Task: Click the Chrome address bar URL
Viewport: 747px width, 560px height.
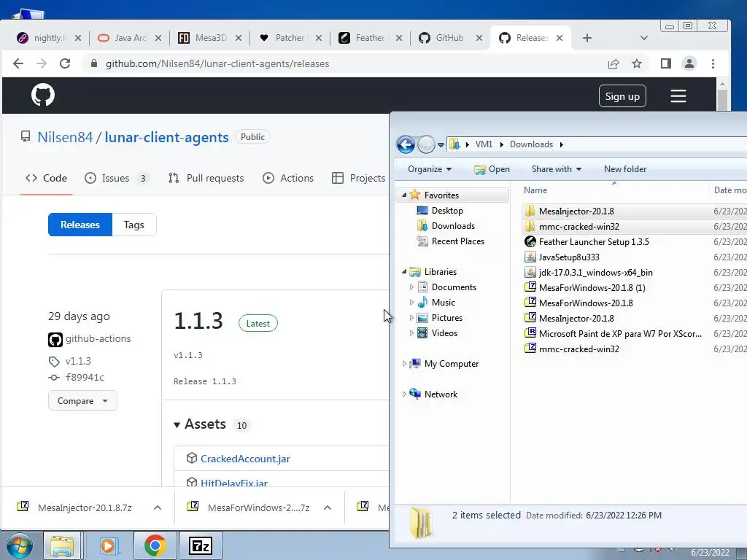Action: 217,64
